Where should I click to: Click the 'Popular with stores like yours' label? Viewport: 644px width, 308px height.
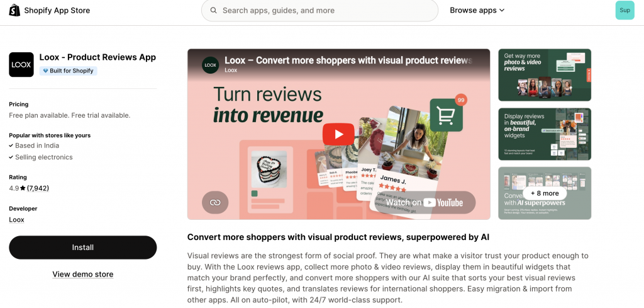tap(50, 135)
